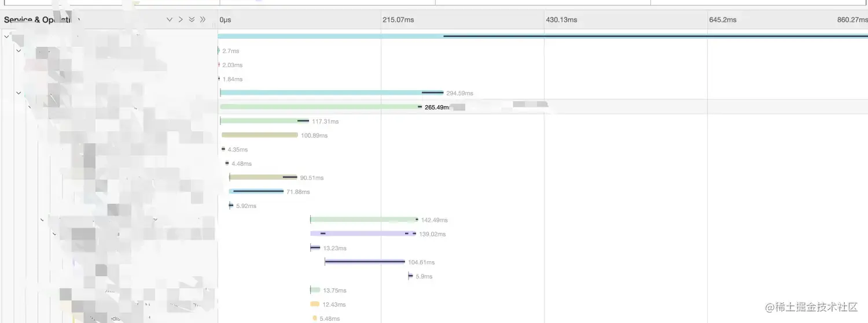Click the 71.88ms duration text
The width and height of the screenshot is (868, 323).
[x=298, y=192]
